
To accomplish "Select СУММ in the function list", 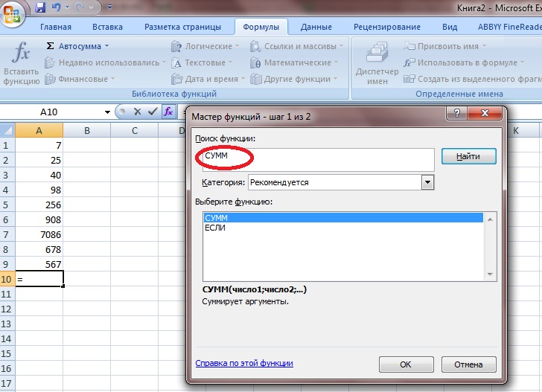I will [x=343, y=218].
